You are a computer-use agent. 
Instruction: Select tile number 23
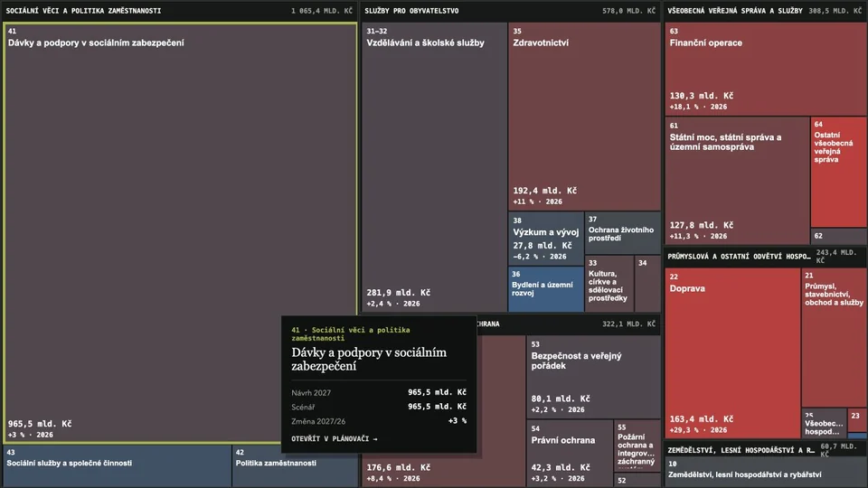857,420
